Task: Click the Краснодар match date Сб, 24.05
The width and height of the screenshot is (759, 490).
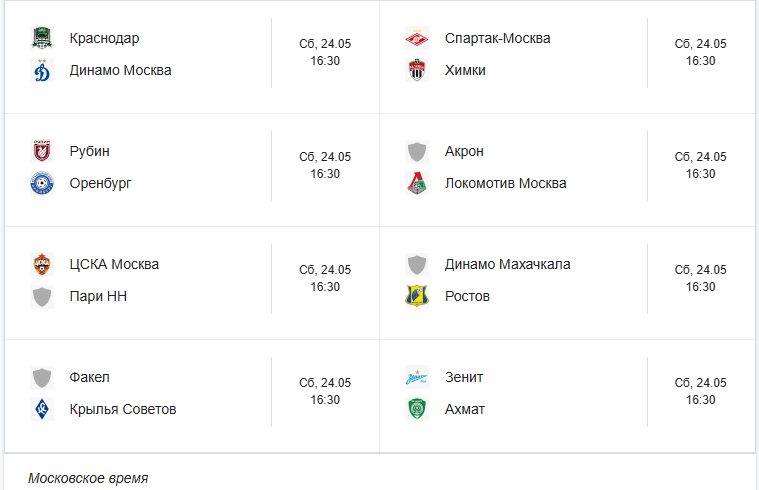Action: click(x=325, y=44)
